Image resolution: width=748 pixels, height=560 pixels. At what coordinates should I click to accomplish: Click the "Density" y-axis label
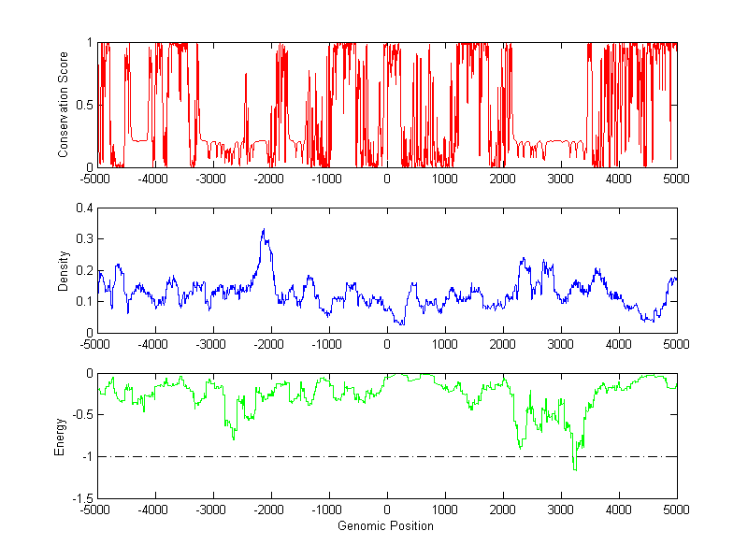pos(63,270)
